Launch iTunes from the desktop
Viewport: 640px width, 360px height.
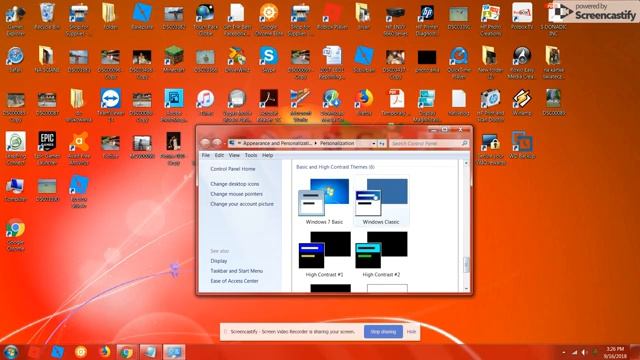point(205,103)
